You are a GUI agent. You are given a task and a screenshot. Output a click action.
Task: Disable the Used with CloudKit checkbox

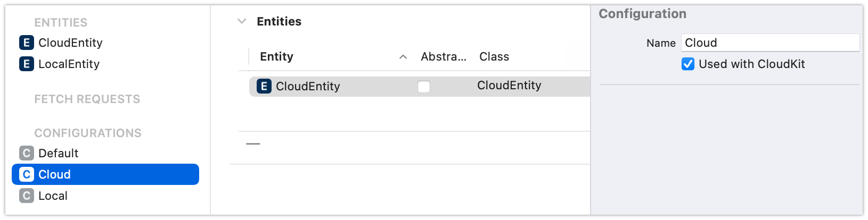click(x=688, y=64)
